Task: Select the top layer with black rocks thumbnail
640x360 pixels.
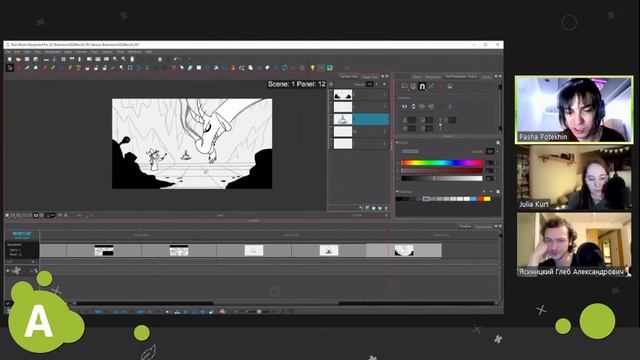Action: pos(343,95)
